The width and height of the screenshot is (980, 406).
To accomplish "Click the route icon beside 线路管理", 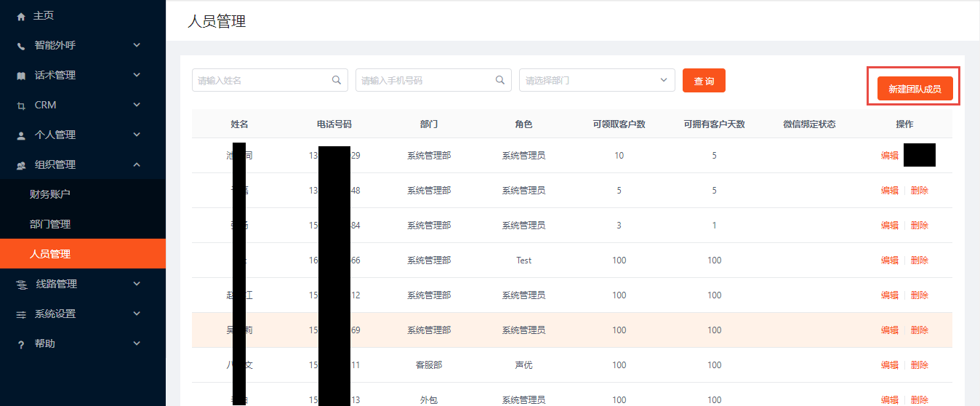I will [x=21, y=284].
